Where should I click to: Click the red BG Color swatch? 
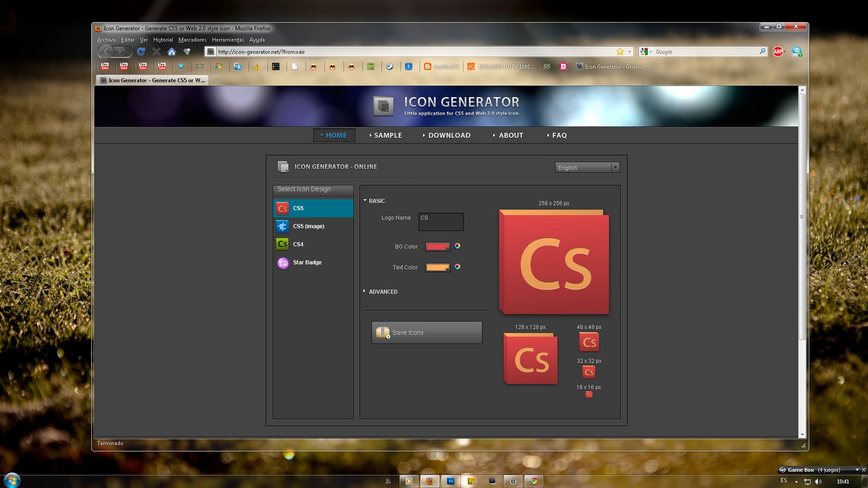click(438, 247)
